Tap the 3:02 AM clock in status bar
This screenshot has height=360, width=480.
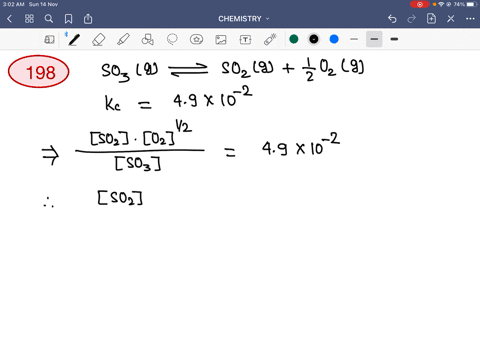tap(14, 4)
